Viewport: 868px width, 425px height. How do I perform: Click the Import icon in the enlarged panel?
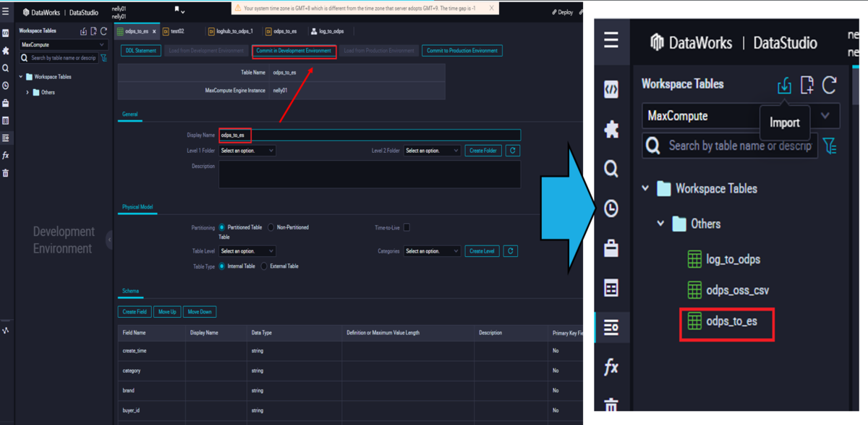click(x=784, y=85)
